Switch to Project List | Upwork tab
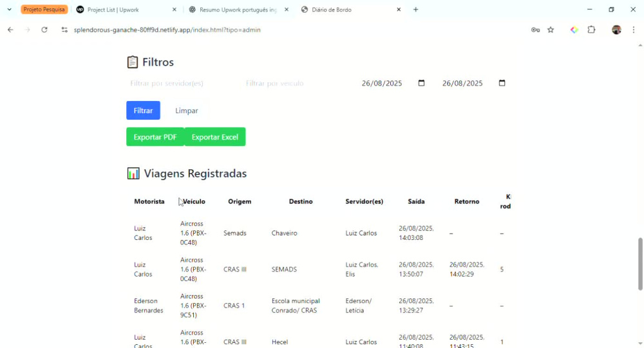This screenshot has width=644, height=348. [x=126, y=10]
